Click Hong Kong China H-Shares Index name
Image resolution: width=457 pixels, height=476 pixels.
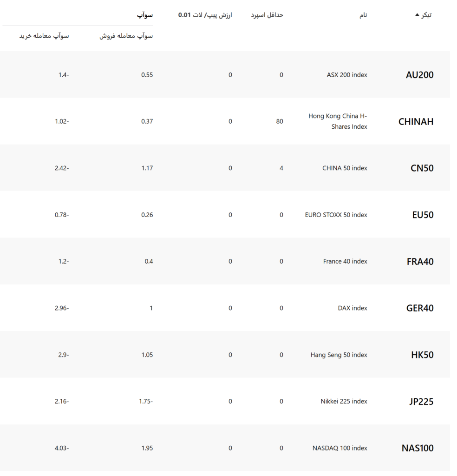(338, 121)
